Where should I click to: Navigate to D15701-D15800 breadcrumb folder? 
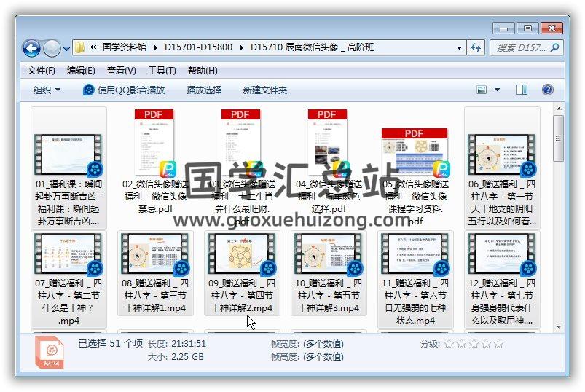click(198, 47)
